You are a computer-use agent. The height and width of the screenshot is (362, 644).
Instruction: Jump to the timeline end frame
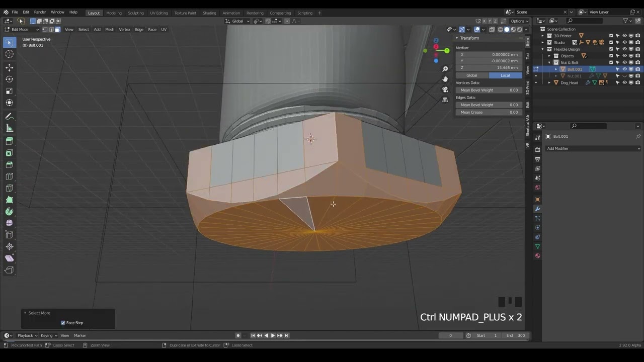pos(286,335)
